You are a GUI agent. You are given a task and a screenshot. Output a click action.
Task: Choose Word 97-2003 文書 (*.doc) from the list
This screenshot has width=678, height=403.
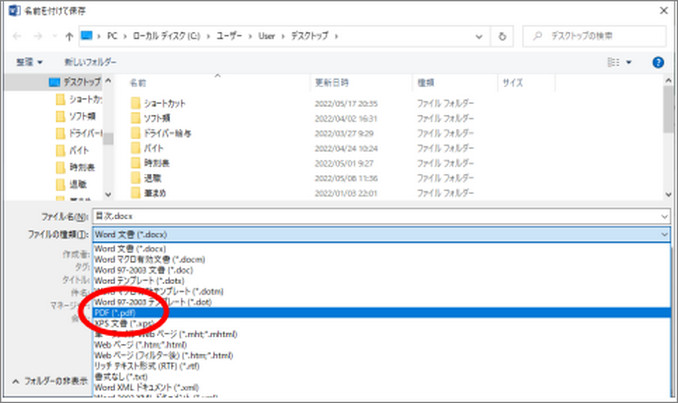(381, 270)
